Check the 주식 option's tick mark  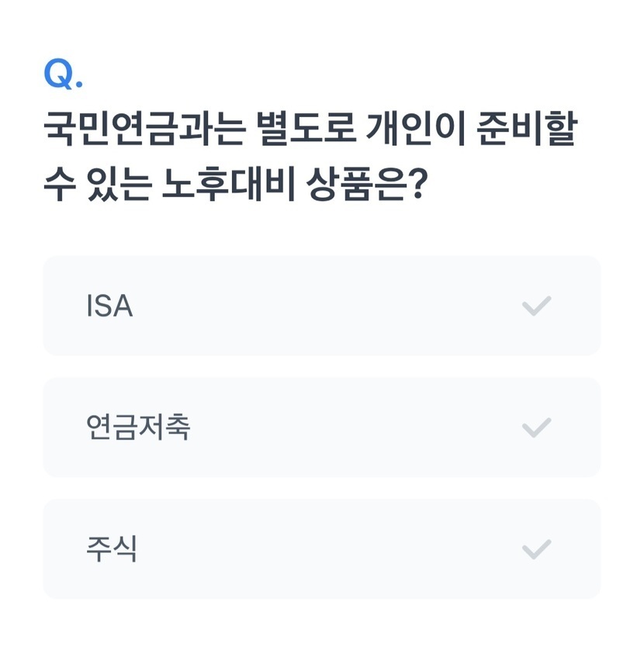pyautogui.click(x=536, y=549)
